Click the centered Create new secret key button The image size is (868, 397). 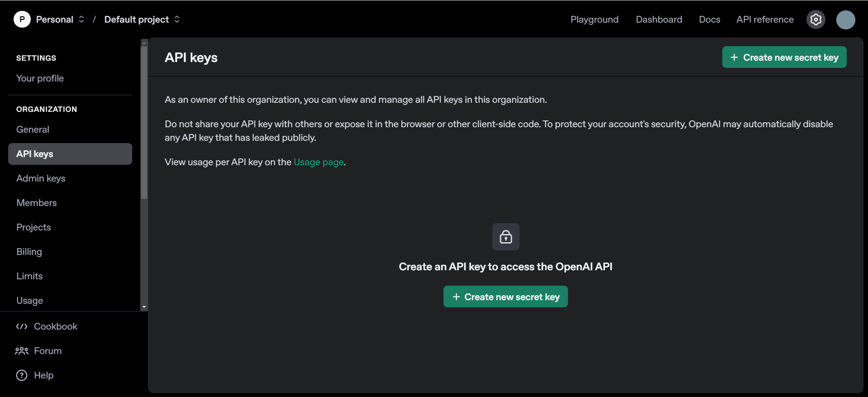[506, 297]
